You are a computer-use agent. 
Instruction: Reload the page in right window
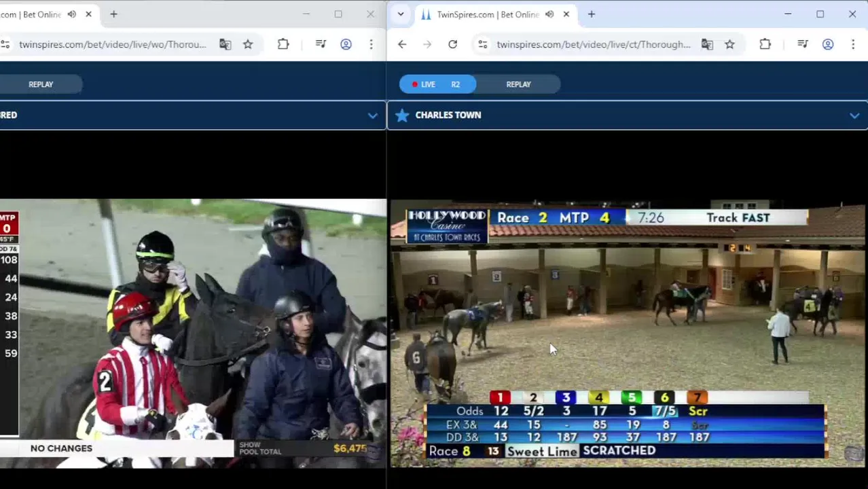452,44
